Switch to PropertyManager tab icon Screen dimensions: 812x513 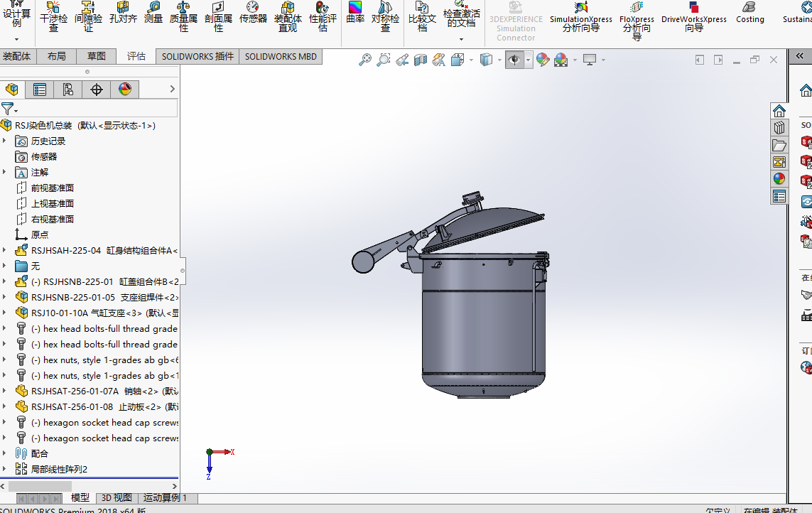[x=39, y=90]
